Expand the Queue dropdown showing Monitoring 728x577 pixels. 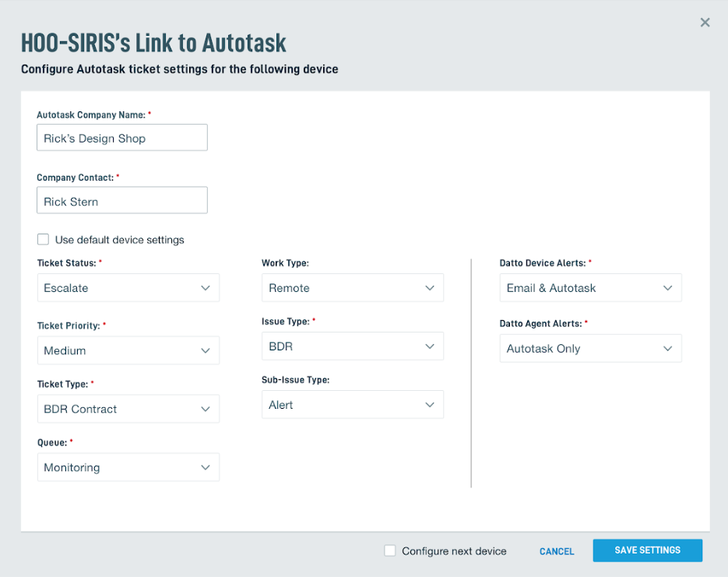[128, 467]
